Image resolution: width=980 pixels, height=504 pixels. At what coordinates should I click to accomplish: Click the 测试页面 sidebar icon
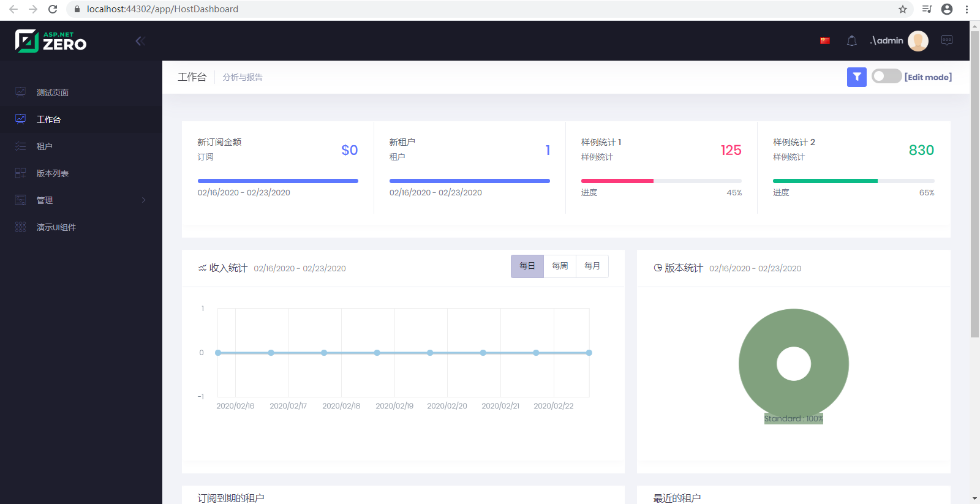pos(21,92)
